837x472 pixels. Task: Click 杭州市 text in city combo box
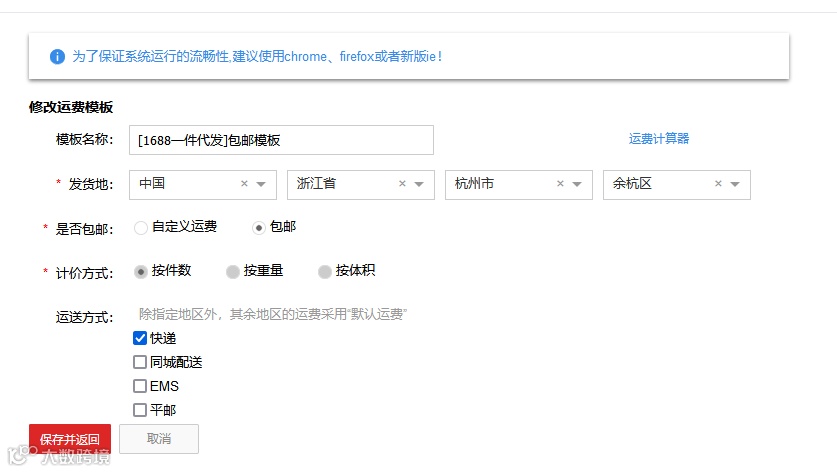(x=474, y=184)
